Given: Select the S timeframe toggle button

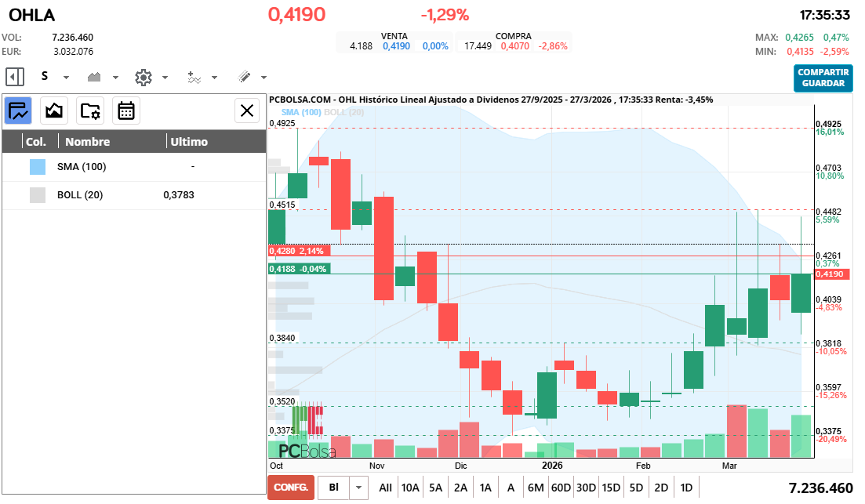Looking at the screenshot, I should tap(45, 76).
